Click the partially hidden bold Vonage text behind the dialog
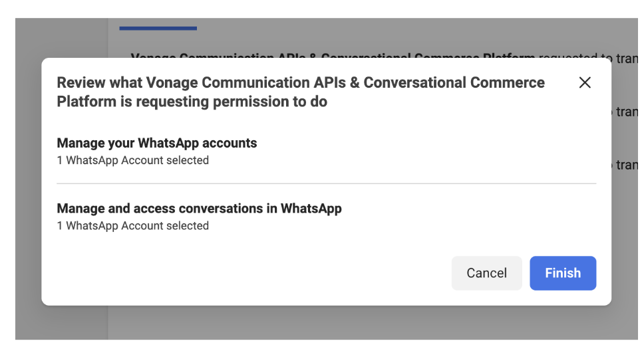 333,55
